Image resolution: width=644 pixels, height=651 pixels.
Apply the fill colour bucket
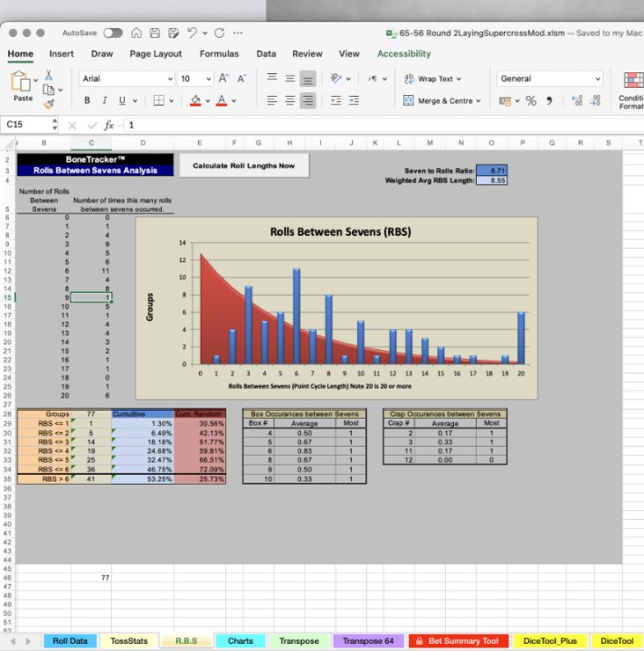click(195, 100)
